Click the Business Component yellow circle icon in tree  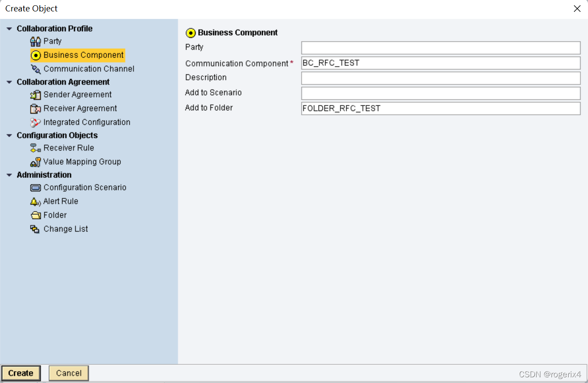coord(36,55)
